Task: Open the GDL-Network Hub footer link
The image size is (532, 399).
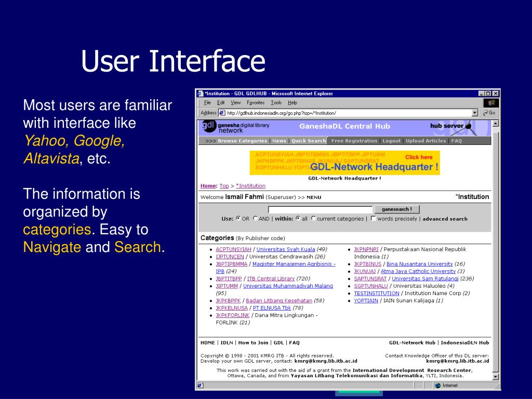Action: pyautogui.click(x=412, y=343)
